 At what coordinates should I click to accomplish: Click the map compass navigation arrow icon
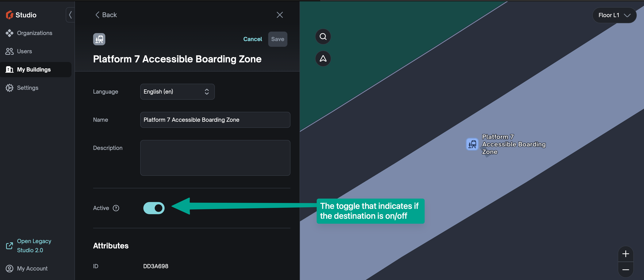323,59
